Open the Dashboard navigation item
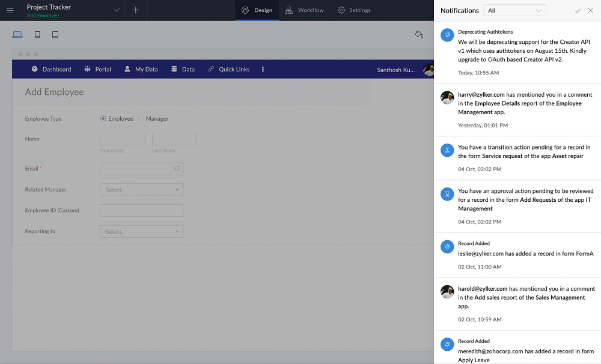The height and width of the screenshot is (364, 601). click(x=51, y=70)
